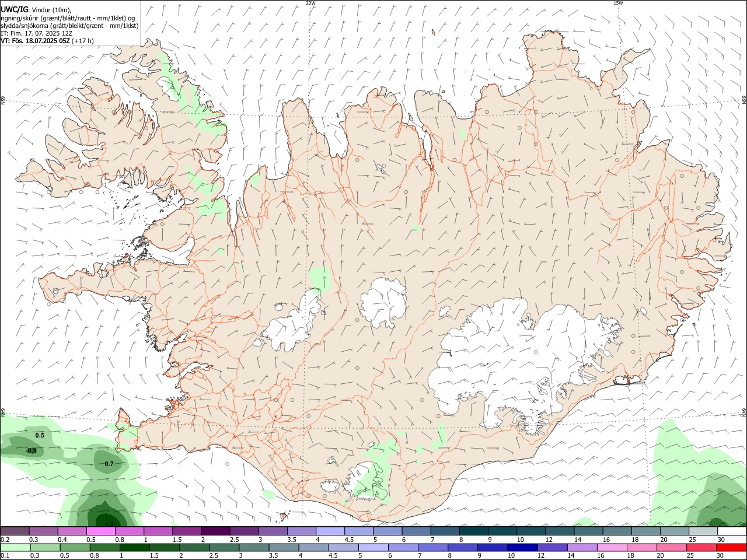Click the 'IT: Fim. 17. 07. 2025 12Z' line
This screenshot has width=747, height=560.
(x=36, y=33)
